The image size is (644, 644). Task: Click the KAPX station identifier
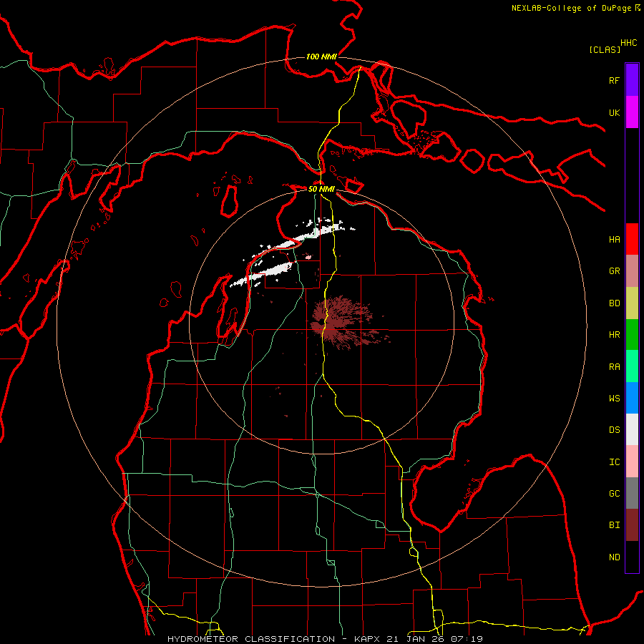point(368,639)
